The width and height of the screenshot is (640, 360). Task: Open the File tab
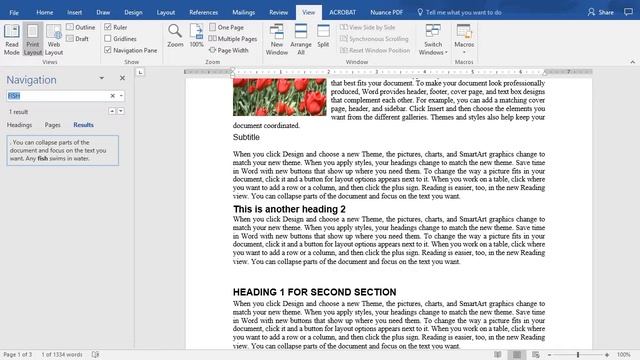tap(14, 12)
